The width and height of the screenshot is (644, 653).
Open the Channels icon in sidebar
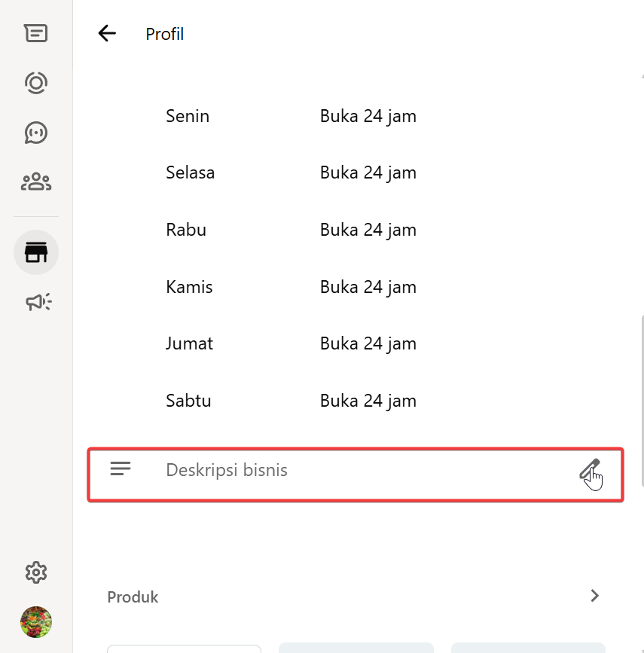point(35,133)
